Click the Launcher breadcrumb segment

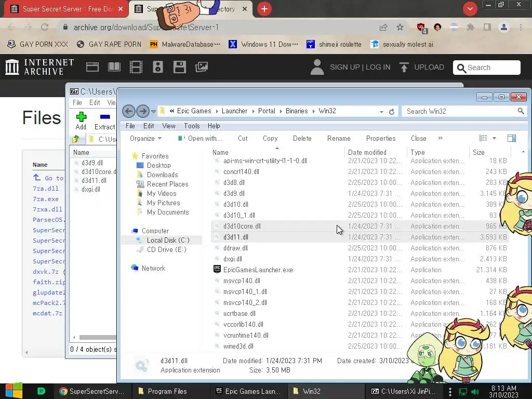click(x=234, y=111)
